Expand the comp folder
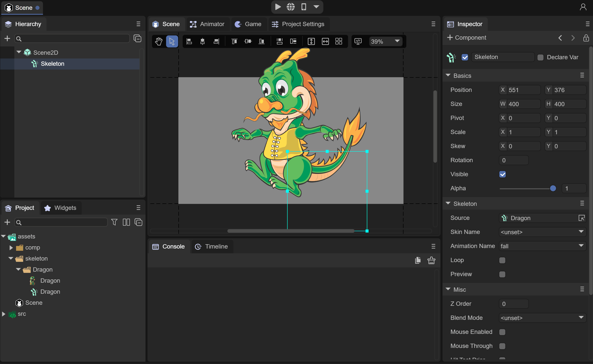The width and height of the screenshot is (593, 364). 11,248
